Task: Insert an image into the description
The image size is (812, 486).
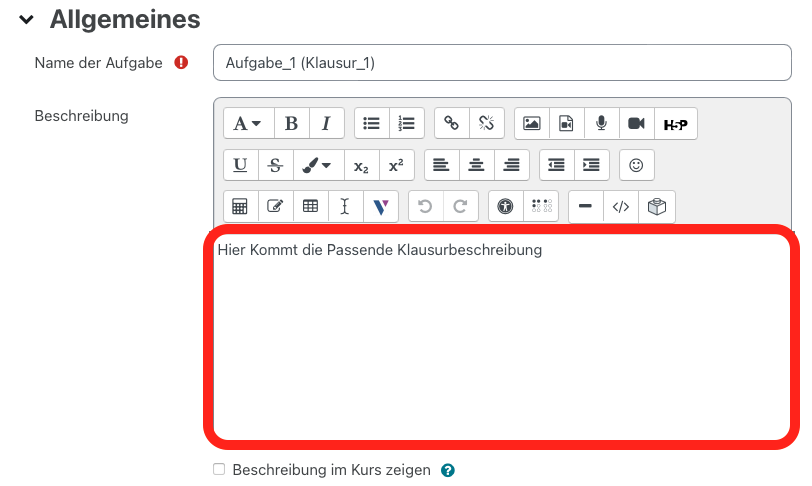Action: point(532,123)
